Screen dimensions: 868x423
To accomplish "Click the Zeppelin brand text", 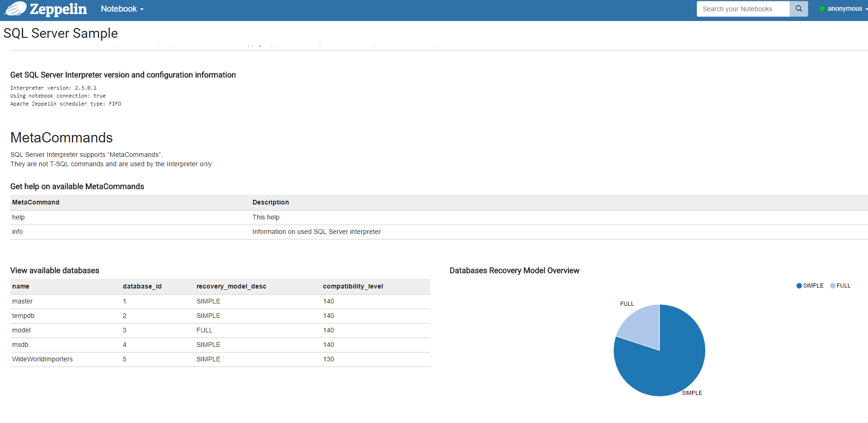I will point(58,9).
